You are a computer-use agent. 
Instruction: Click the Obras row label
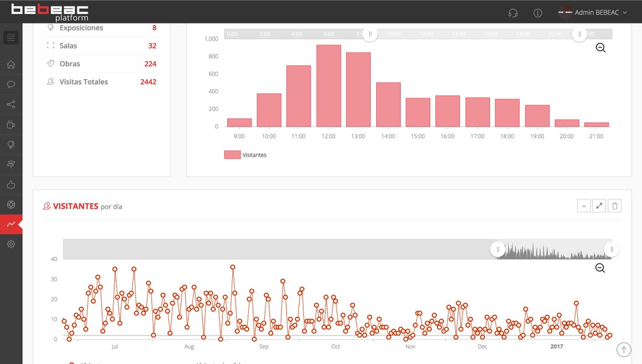pyautogui.click(x=70, y=64)
